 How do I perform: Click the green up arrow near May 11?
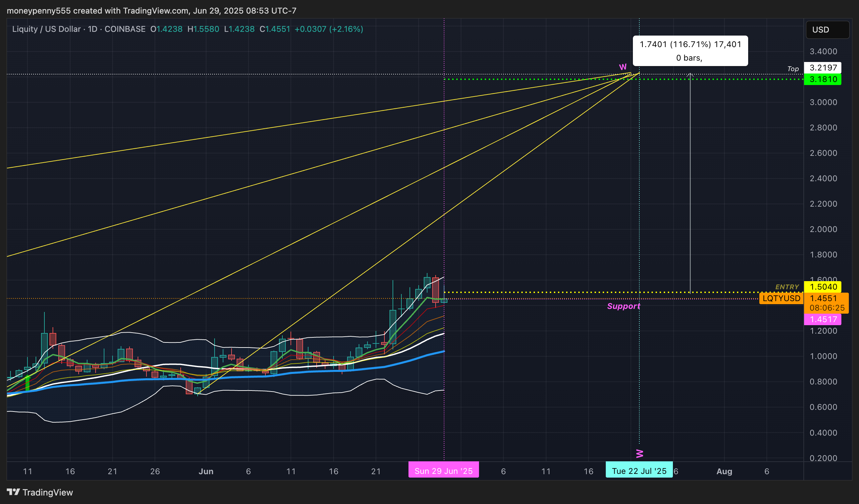click(x=27, y=383)
